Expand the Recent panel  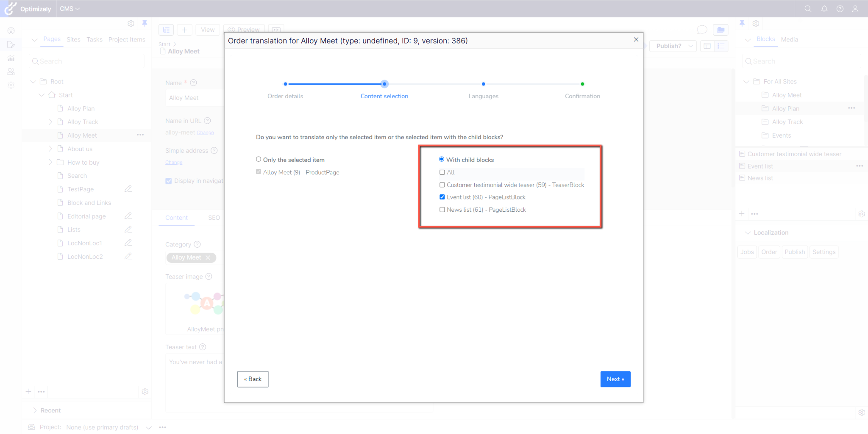[35, 410]
